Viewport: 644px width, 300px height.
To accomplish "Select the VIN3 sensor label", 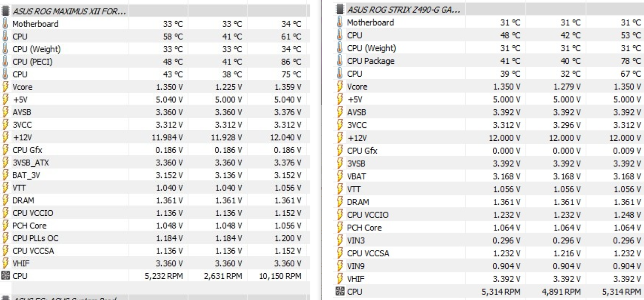I will click(x=356, y=240).
